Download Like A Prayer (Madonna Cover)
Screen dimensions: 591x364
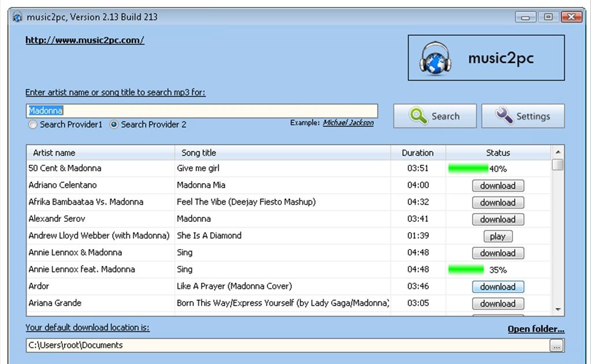[498, 287]
